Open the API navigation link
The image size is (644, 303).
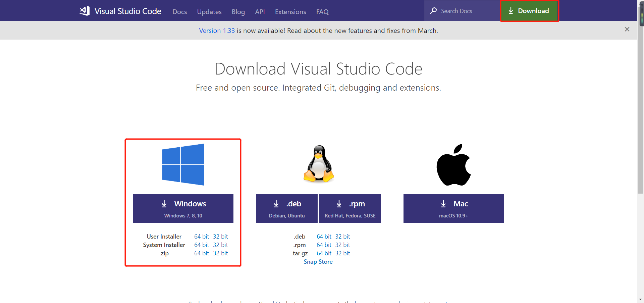click(x=260, y=12)
